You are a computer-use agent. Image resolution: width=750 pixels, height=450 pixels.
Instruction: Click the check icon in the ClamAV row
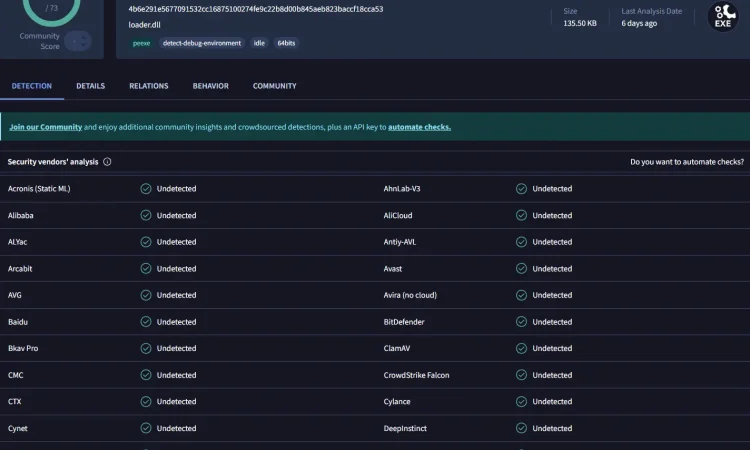tap(521, 348)
